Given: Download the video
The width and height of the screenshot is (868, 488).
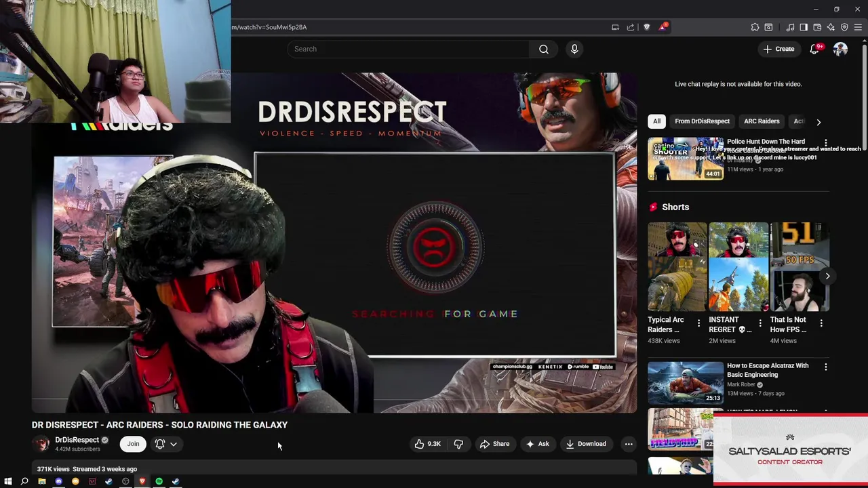Looking at the screenshot, I should [x=586, y=444].
